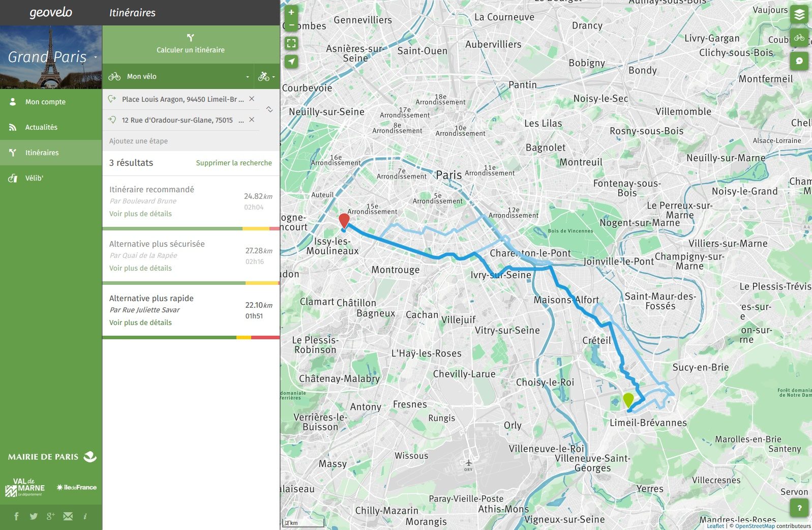
Task: Go to Vélib' section
Action: point(34,178)
